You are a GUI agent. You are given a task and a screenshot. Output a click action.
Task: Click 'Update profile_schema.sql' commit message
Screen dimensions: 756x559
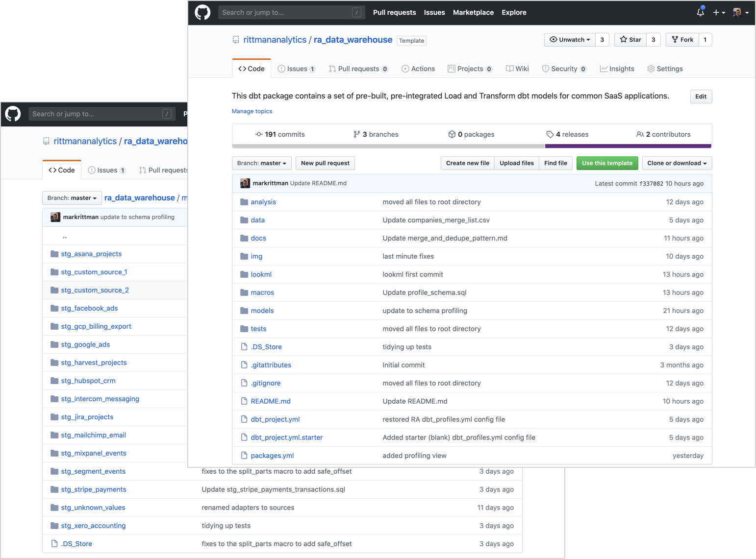point(425,292)
